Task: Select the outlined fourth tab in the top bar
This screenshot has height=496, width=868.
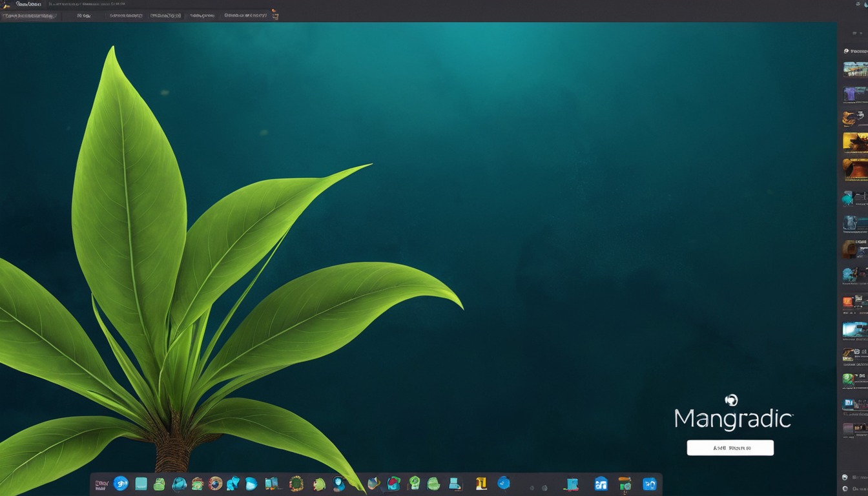Action: pyautogui.click(x=165, y=15)
